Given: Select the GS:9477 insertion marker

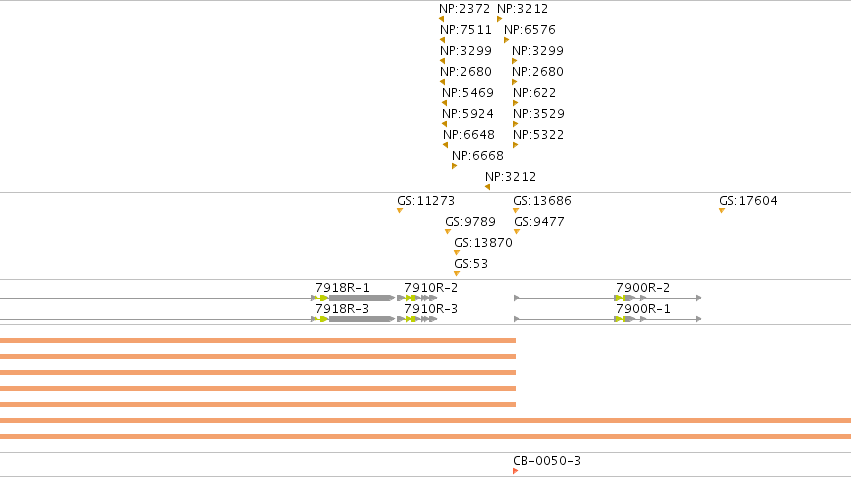Looking at the screenshot, I should pyautogui.click(x=517, y=232).
